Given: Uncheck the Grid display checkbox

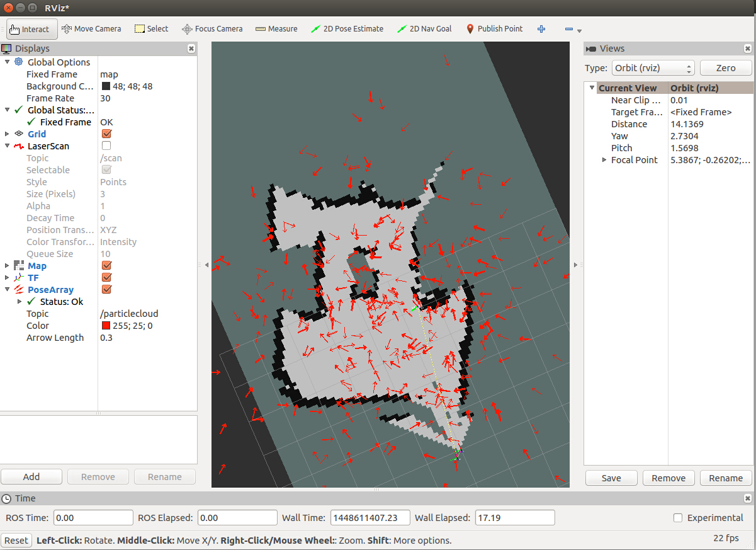Looking at the screenshot, I should coord(106,134).
